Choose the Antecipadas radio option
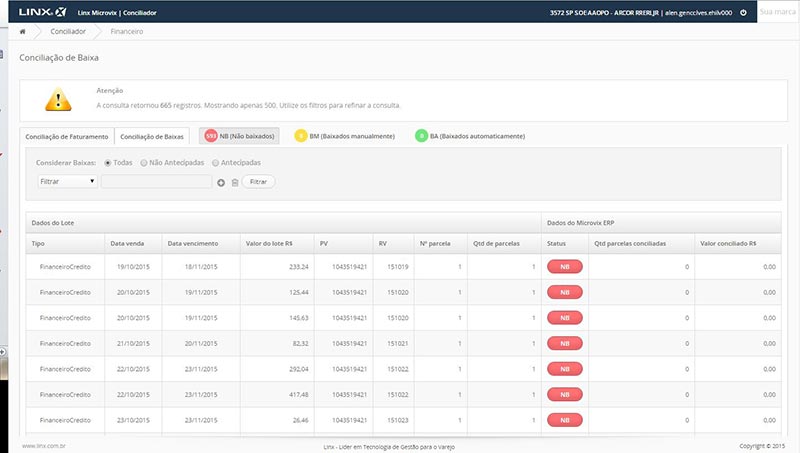 point(215,162)
